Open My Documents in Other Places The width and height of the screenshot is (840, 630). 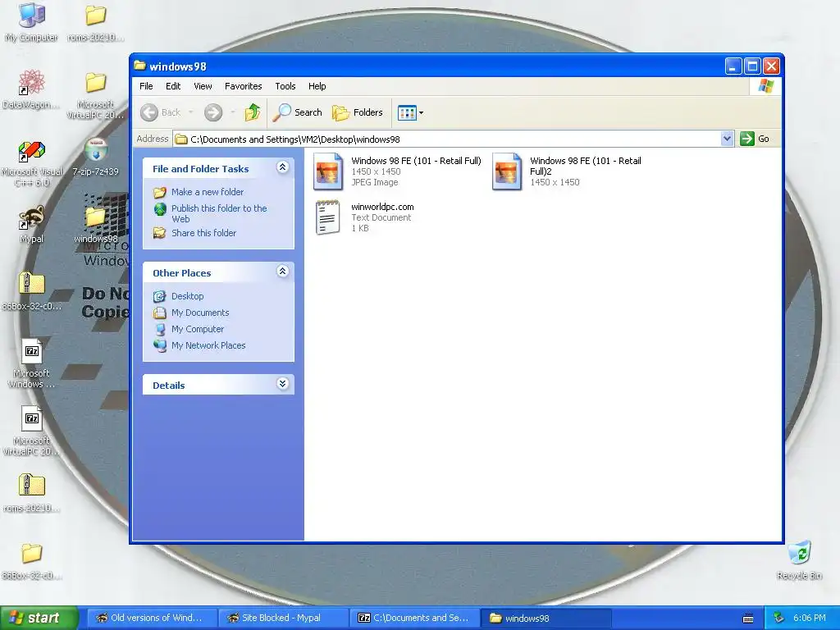[200, 313]
